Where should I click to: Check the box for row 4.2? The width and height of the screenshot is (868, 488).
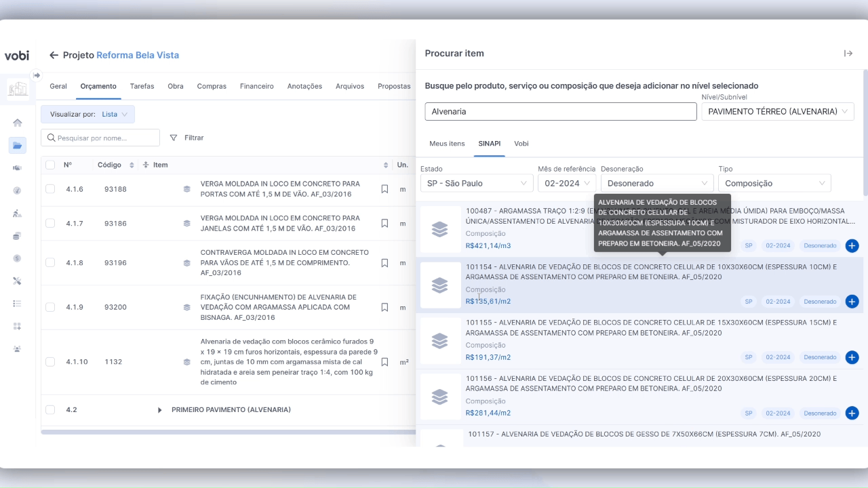[x=50, y=409]
